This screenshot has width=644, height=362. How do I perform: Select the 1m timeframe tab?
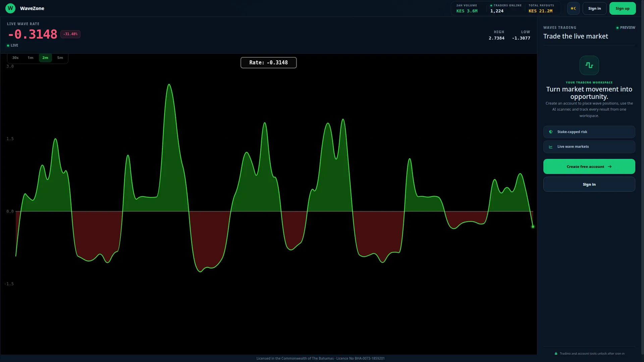point(31,58)
